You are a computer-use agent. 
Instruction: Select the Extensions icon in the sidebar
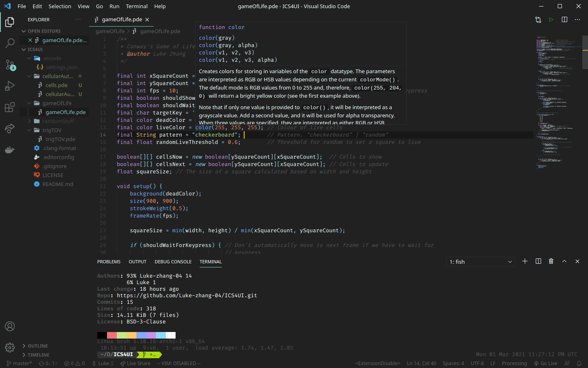pyautogui.click(x=10, y=107)
